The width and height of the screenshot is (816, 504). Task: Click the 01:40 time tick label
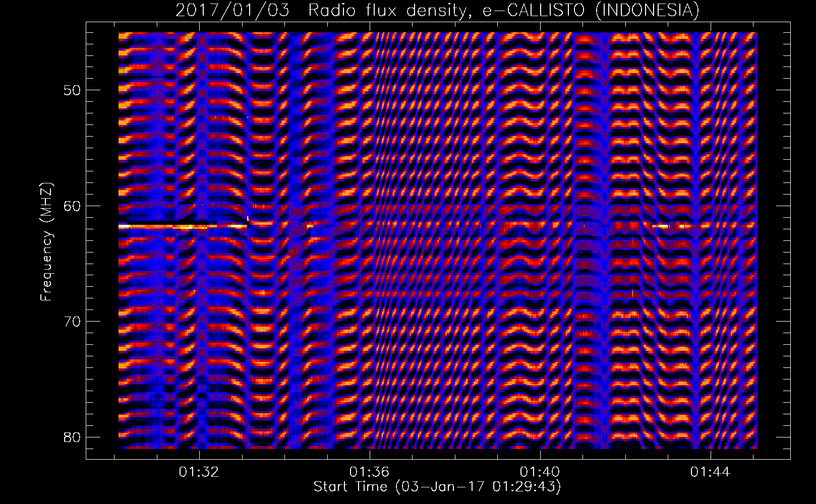[540, 472]
